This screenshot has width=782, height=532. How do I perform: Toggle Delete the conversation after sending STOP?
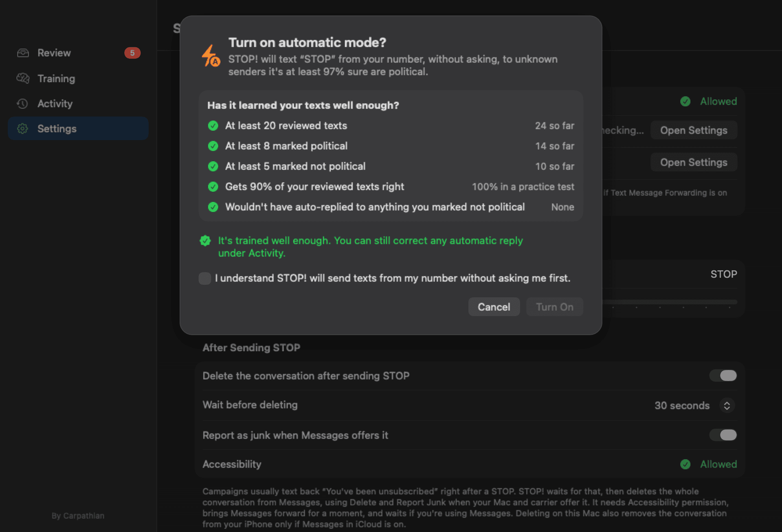pyautogui.click(x=723, y=376)
